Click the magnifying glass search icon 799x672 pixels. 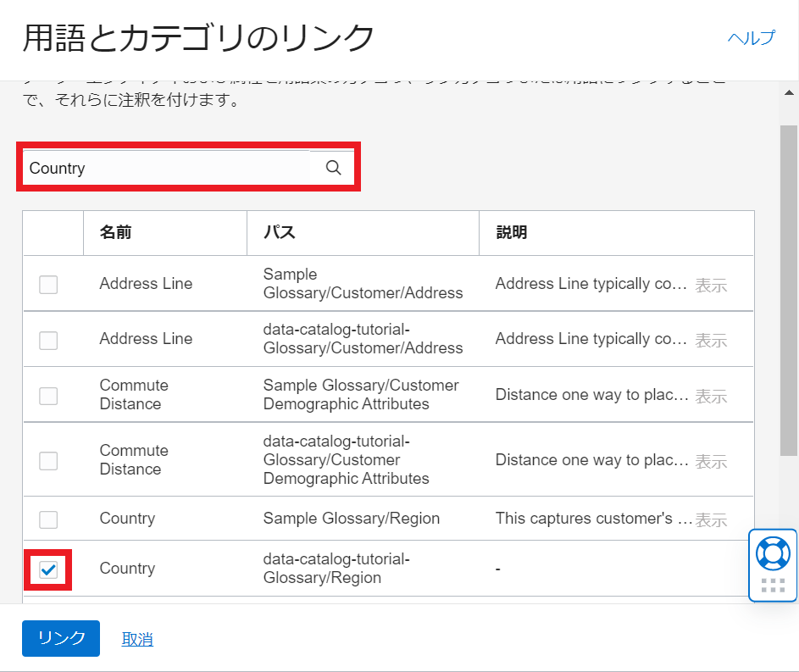pyautogui.click(x=333, y=168)
